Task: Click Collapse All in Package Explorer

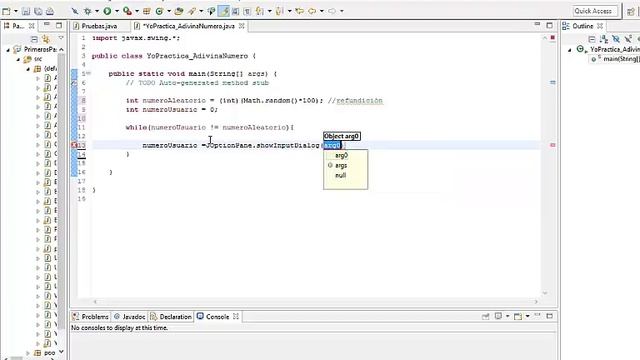Action: [34, 39]
